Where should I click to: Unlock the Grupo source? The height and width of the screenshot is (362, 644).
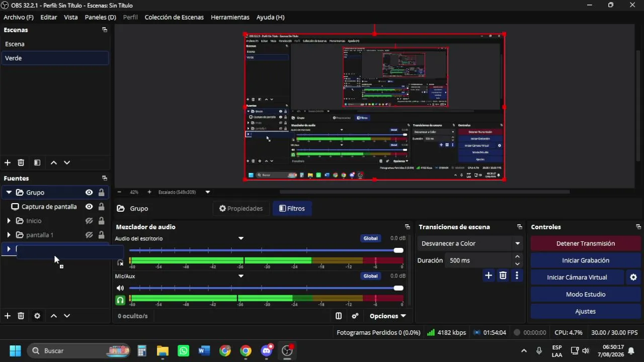[x=102, y=193]
